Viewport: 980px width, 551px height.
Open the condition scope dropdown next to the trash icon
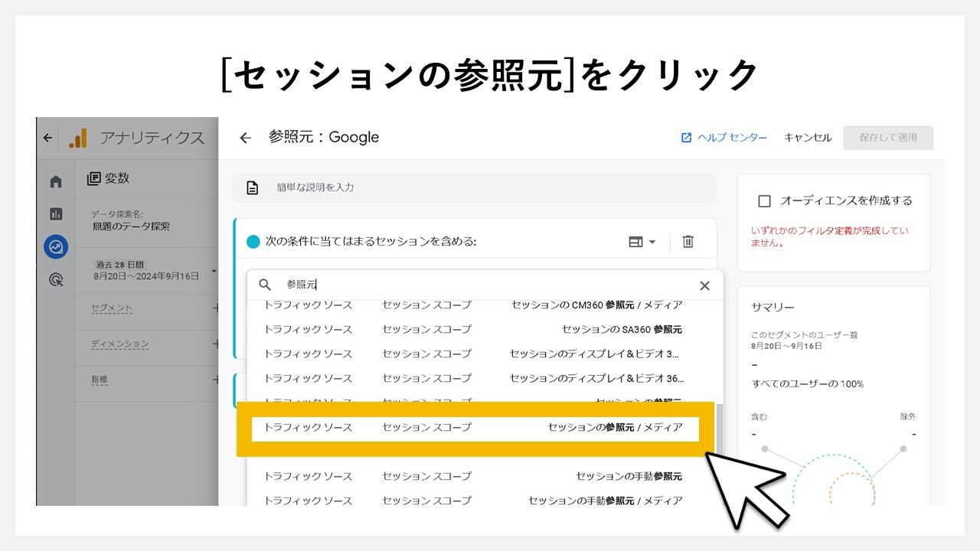point(643,241)
